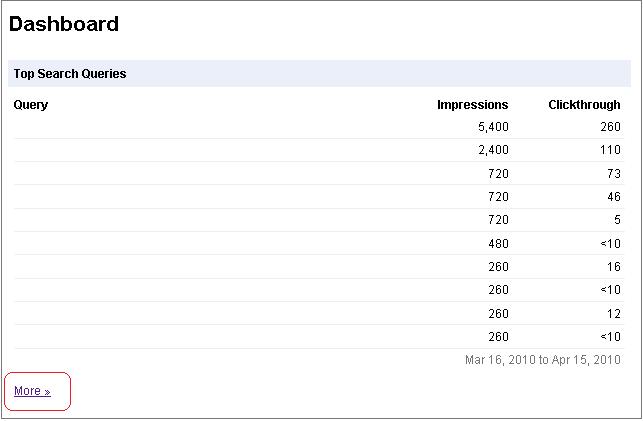Click the 480 impressions value

[x=498, y=244]
